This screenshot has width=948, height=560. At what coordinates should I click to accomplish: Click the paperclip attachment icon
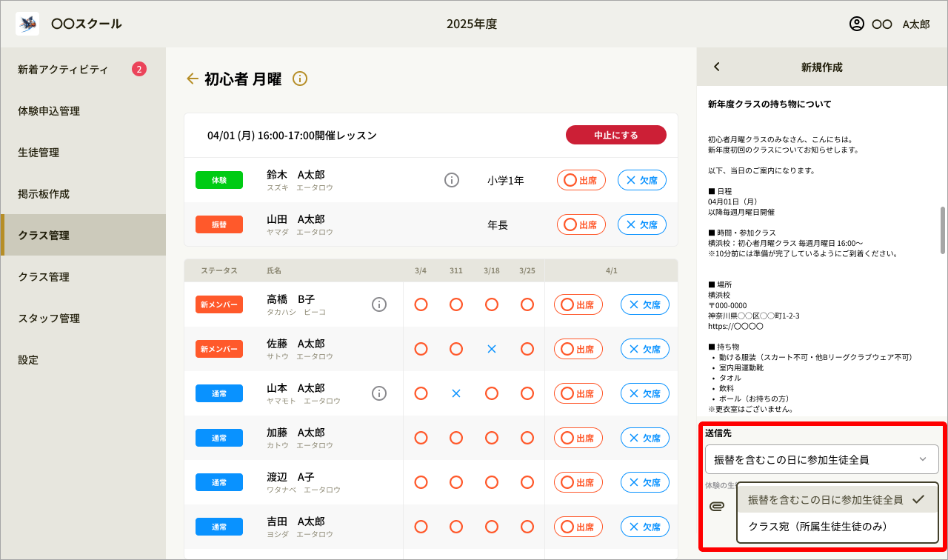(x=716, y=505)
